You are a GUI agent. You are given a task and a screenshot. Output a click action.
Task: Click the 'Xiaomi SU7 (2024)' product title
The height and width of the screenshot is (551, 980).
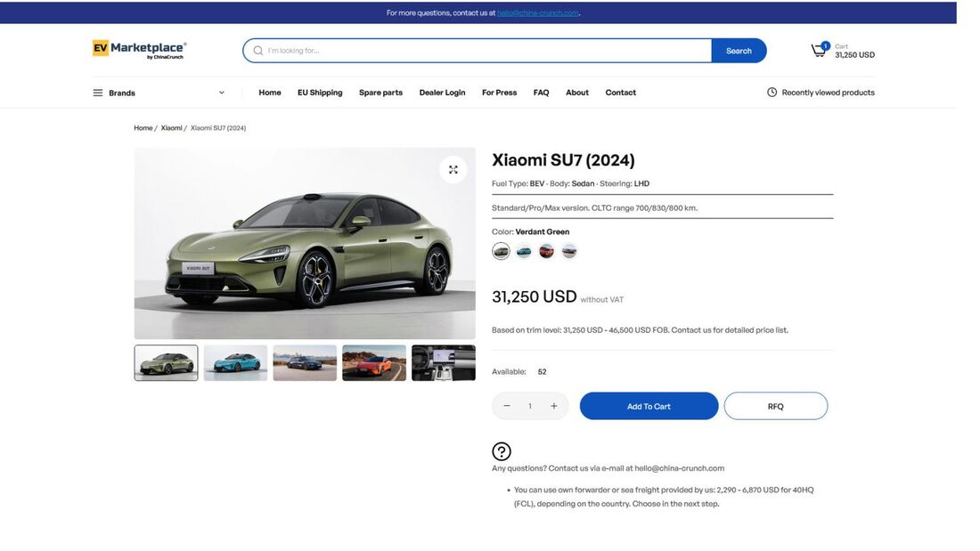tap(563, 160)
